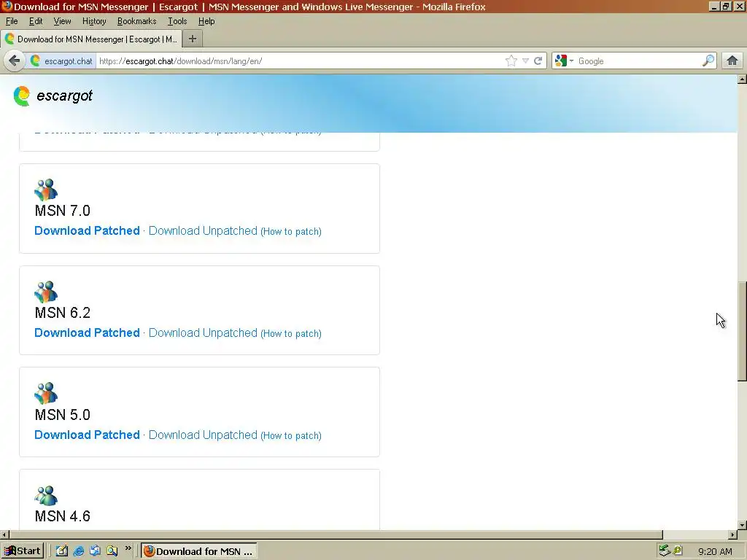Download Patched MSN 6.2
The width and height of the screenshot is (747, 560).
(x=88, y=332)
